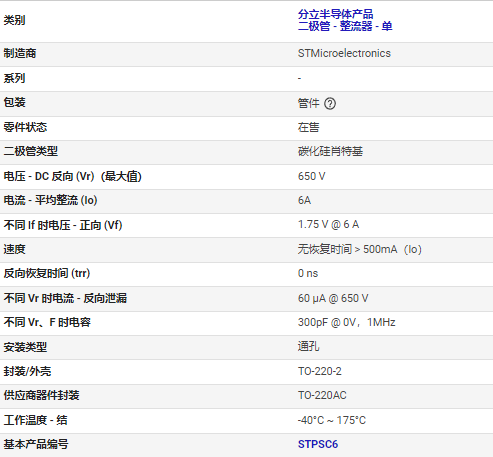The image size is (493, 457).
Task: Click the help question-mark icon beside 管件
Action: click(x=330, y=104)
